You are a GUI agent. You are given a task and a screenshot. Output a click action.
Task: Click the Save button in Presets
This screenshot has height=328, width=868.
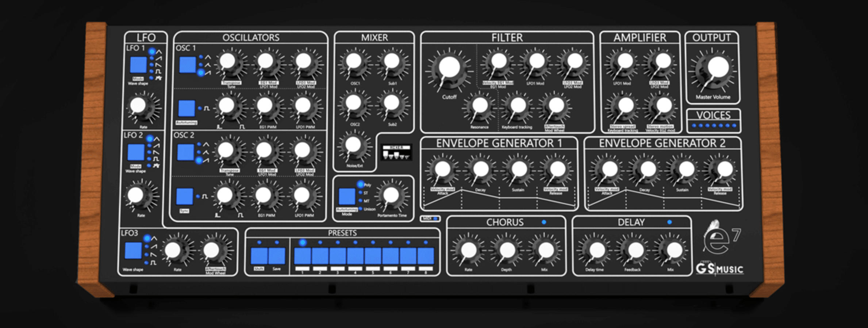pos(277,256)
